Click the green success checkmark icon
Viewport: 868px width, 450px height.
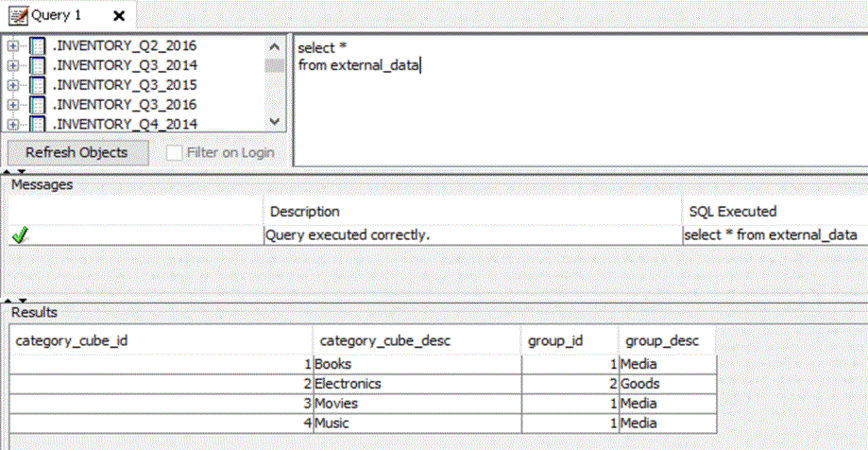point(20,236)
